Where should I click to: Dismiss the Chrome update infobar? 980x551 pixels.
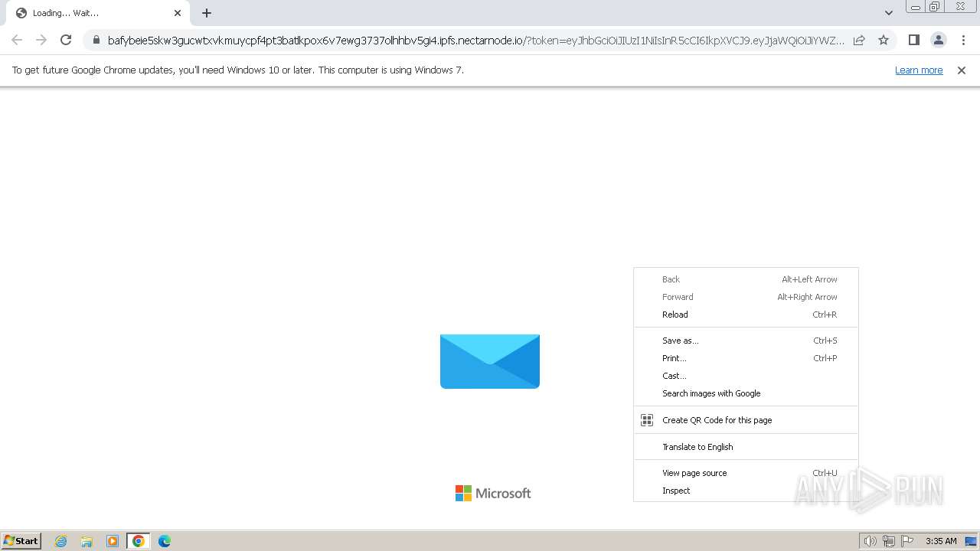click(x=962, y=70)
